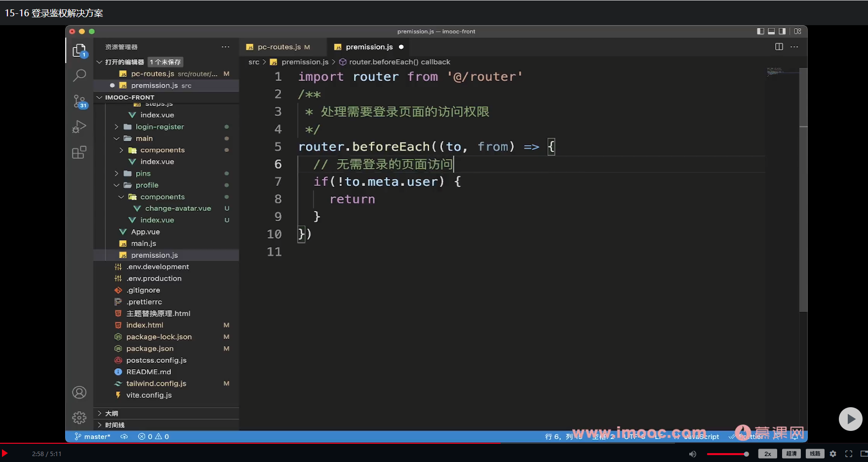868x462 pixels.
Task: Place cursor on return line 8
Action: pyautogui.click(x=352, y=199)
